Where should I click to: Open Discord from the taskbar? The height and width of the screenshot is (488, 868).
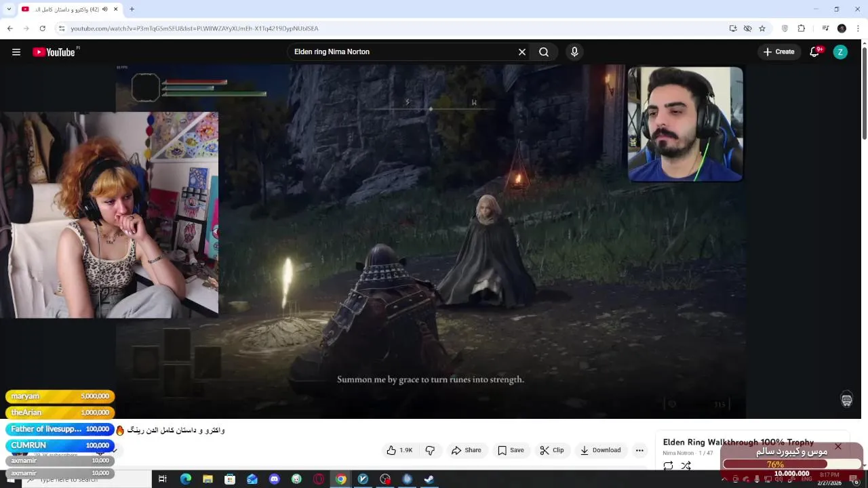tap(274, 479)
